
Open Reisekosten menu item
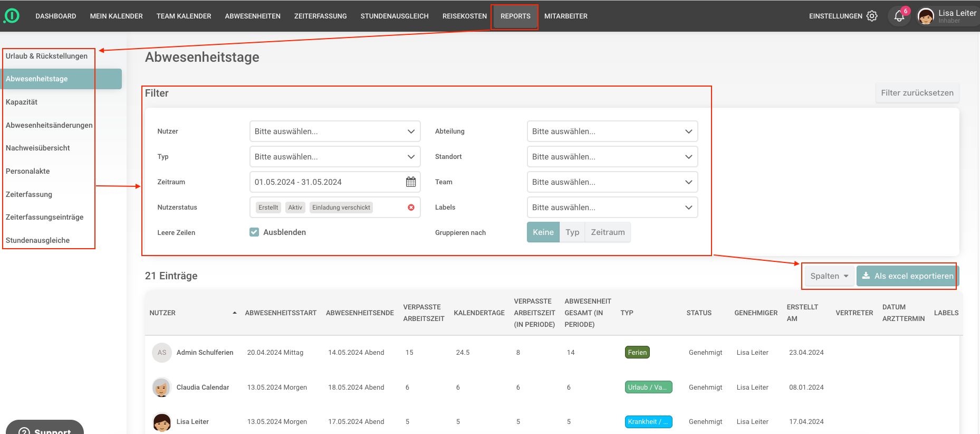click(x=465, y=16)
